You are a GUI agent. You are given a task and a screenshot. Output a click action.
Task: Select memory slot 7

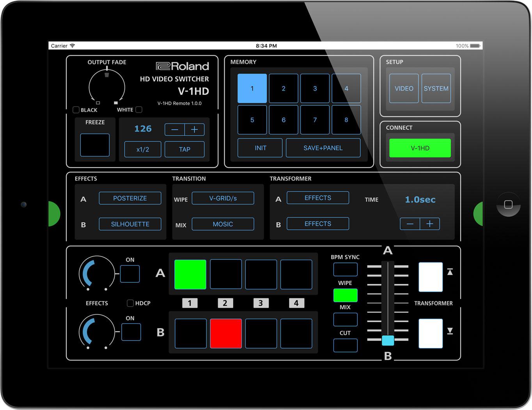point(315,120)
